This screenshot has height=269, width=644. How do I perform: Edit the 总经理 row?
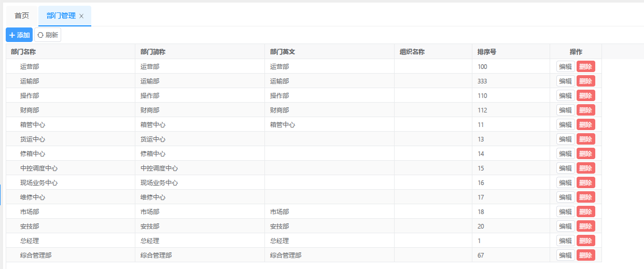(565, 240)
